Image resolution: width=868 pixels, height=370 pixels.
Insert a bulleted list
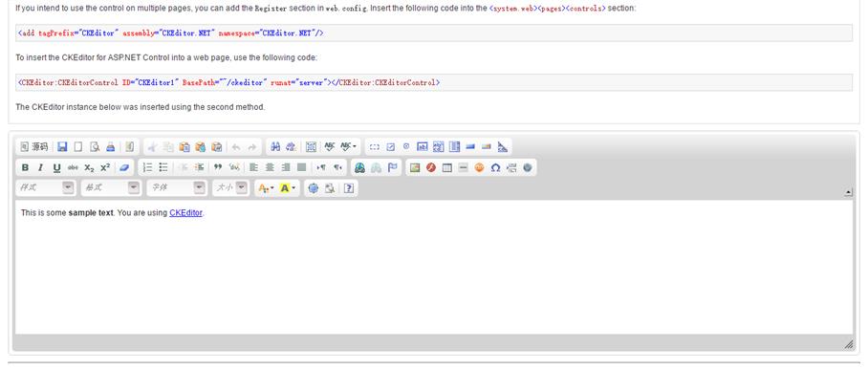point(163,167)
